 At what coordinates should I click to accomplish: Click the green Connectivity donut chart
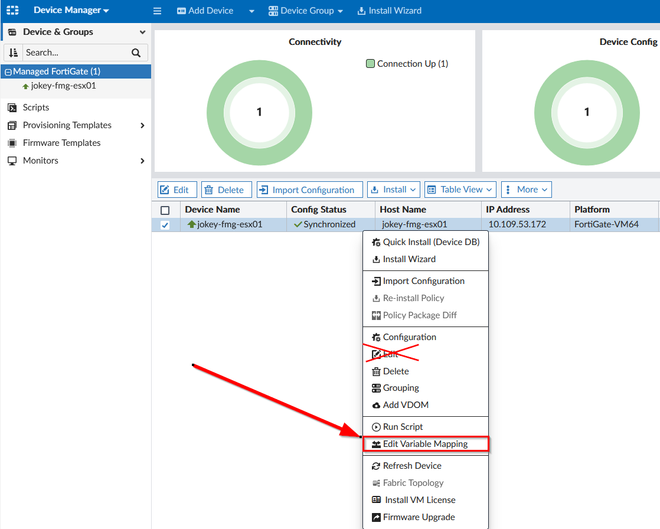coord(259,112)
